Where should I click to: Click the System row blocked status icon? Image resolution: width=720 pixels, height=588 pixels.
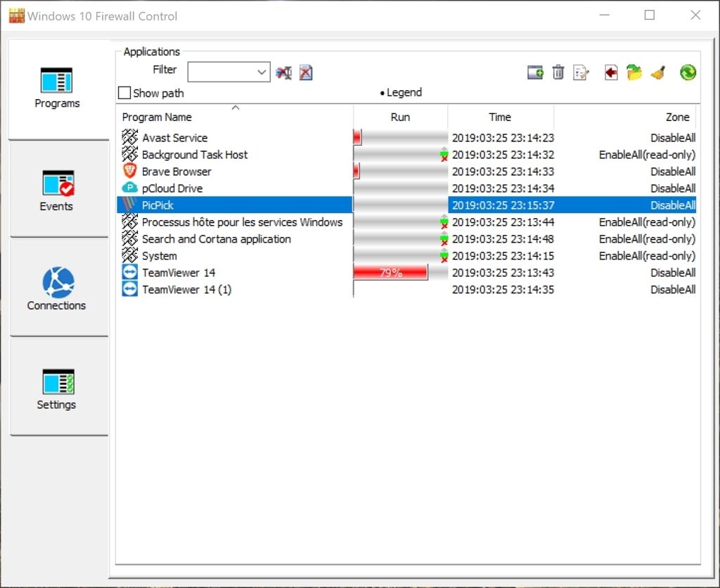444,256
